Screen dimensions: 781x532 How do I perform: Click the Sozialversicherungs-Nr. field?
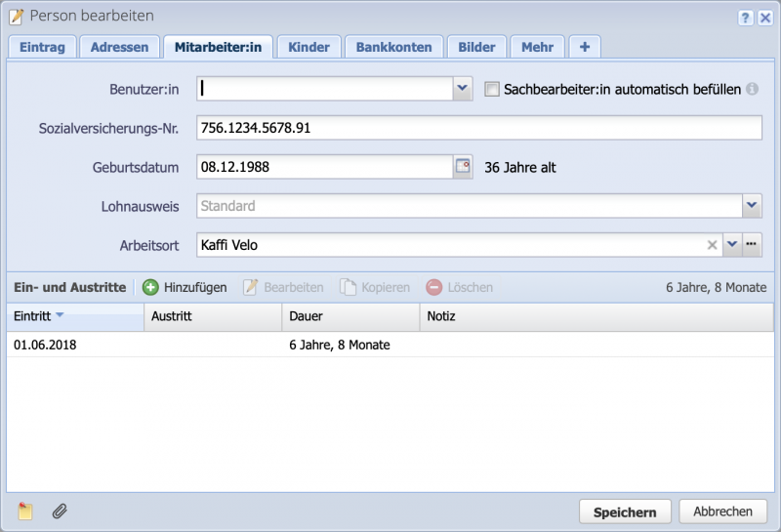point(479,128)
